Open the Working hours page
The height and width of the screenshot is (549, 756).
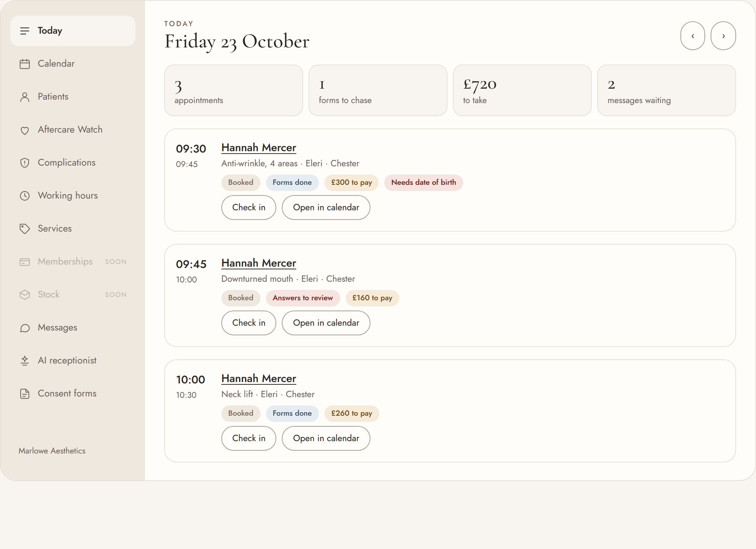pyautogui.click(x=73, y=195)
